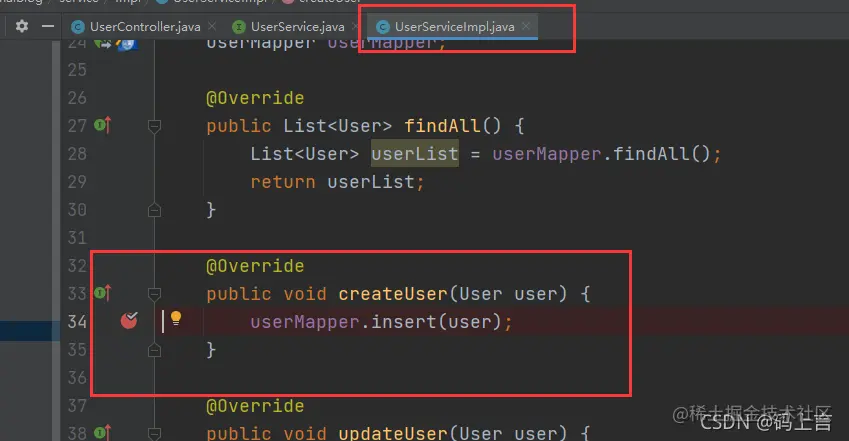Close the UserController.java tab
This screenshot has width=849, height=441.
(x=212, y=26)
